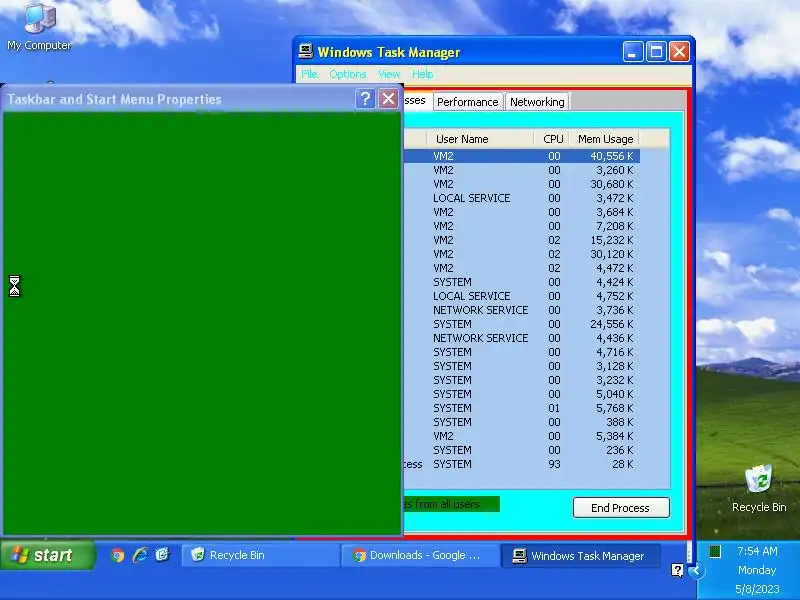800x600 pixels.
Task: Select the NETWORK SERVICE row with 3,736 K
Action: [521, 311]
